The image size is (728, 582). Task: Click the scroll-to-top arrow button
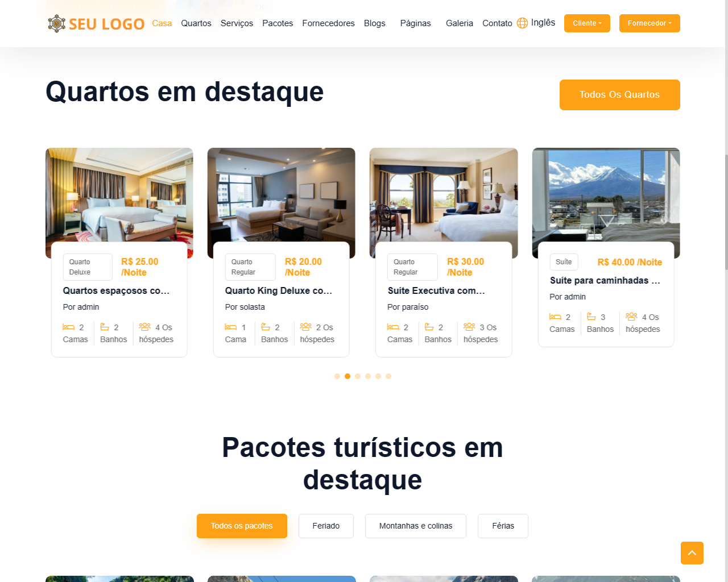(692, 553)
